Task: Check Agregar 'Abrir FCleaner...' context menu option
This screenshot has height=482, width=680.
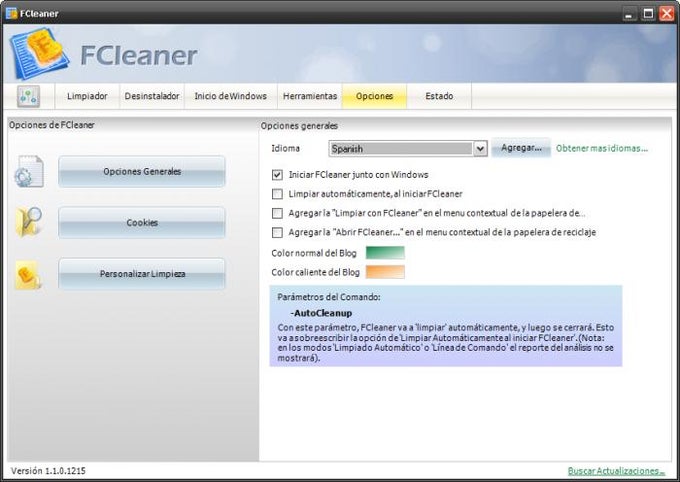Action: 277,233
